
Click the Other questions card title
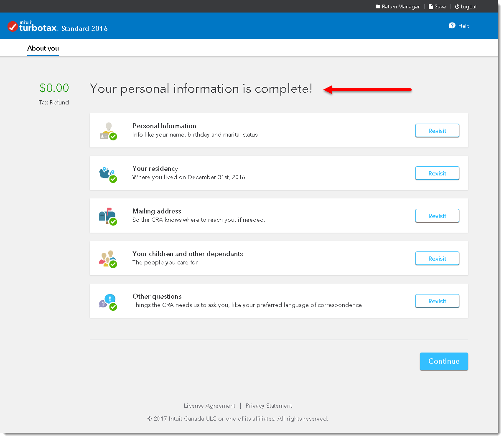[157, 296]
